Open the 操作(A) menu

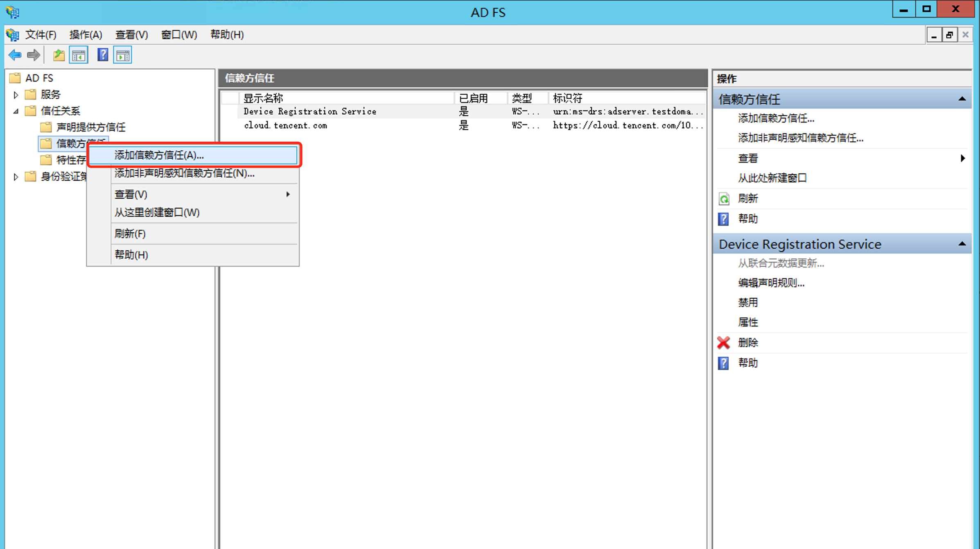pyautogui.click(x=85, y=35)
